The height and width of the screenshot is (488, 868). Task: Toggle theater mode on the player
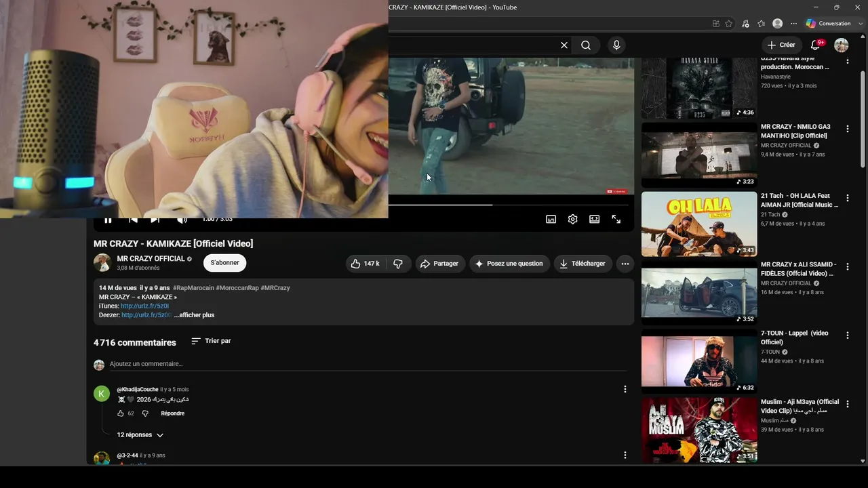[595, 220]
